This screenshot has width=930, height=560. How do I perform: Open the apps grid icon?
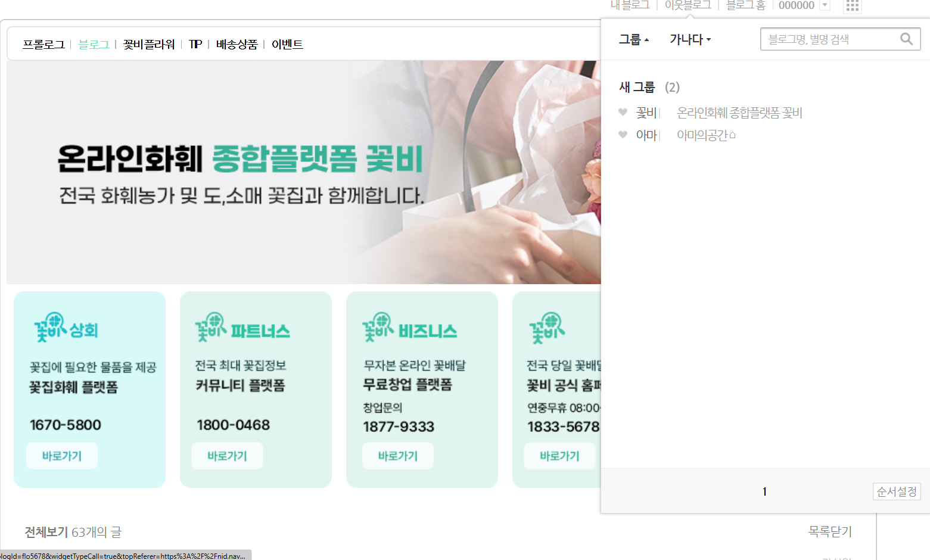pyautogui.click(x=852, y=5)
